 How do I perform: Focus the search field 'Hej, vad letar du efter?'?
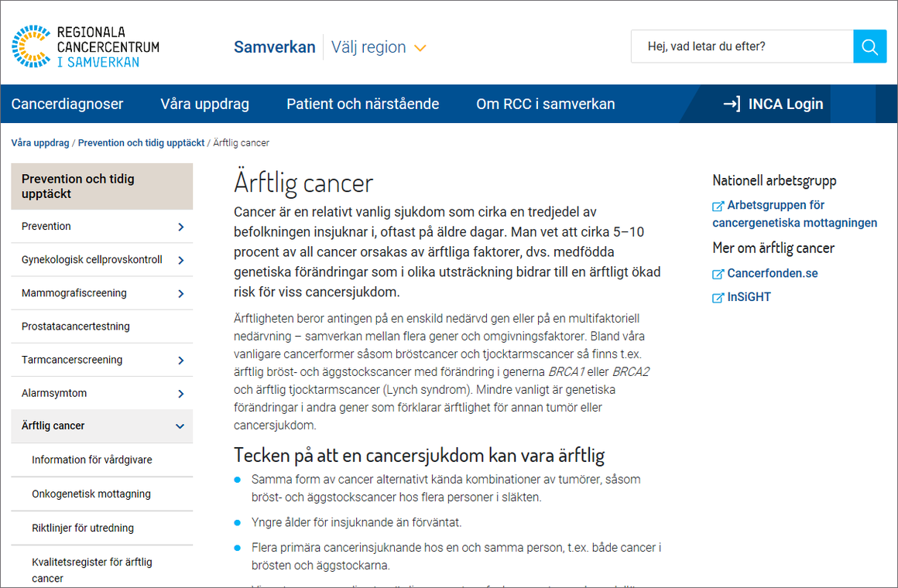742,46
